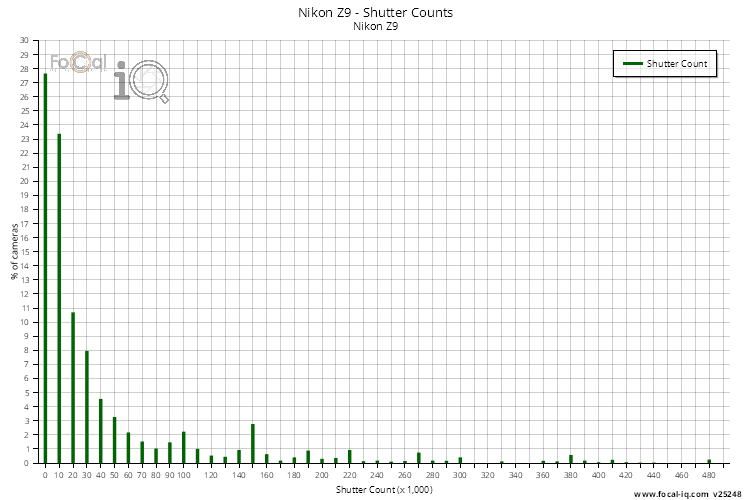Select the bar at shutter count 10
Image resolution: width=750 pixels, height=500 pixels.
(59, 299)
